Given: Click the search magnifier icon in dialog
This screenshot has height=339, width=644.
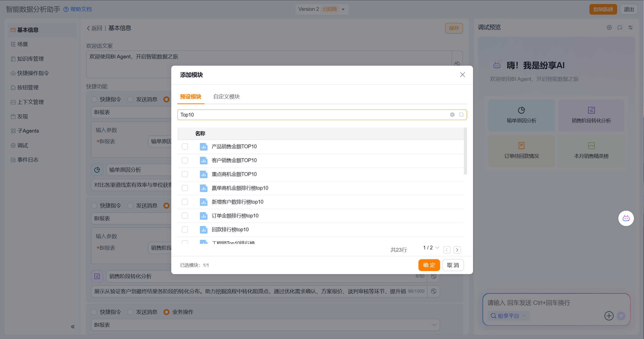Looking at the screenshot, I should coord(461,115).
